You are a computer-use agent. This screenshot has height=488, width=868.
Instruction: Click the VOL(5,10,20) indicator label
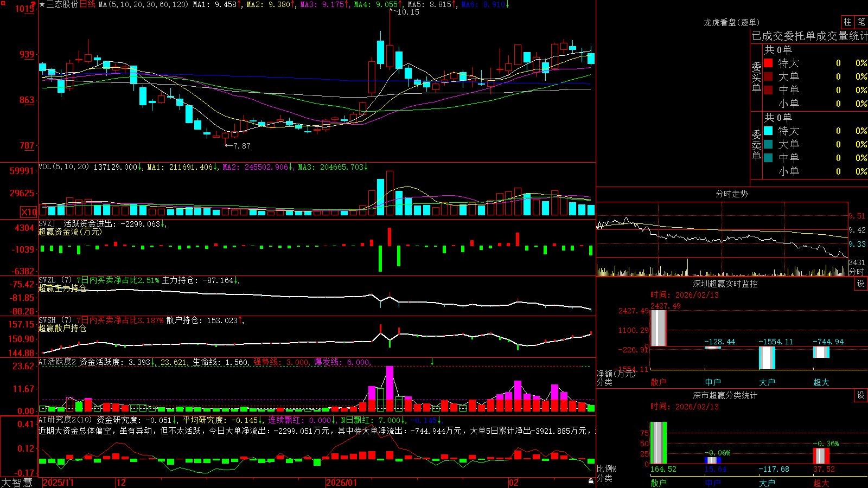click(x=63, y=167)
